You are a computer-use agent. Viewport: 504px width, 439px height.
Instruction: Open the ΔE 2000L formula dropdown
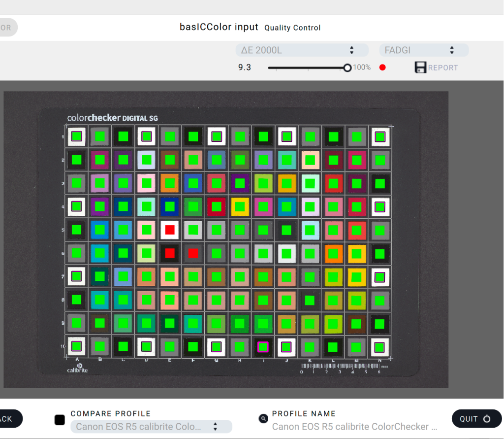click(x=302, y=50)
